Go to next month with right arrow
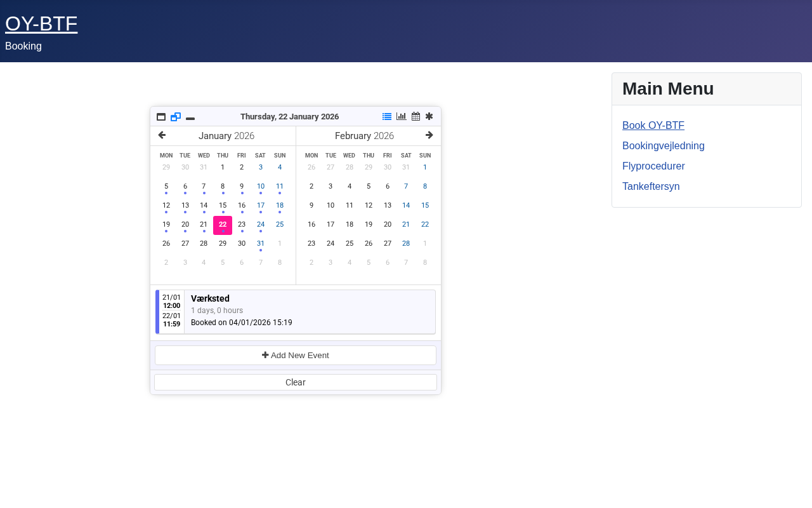 [429, 135]
